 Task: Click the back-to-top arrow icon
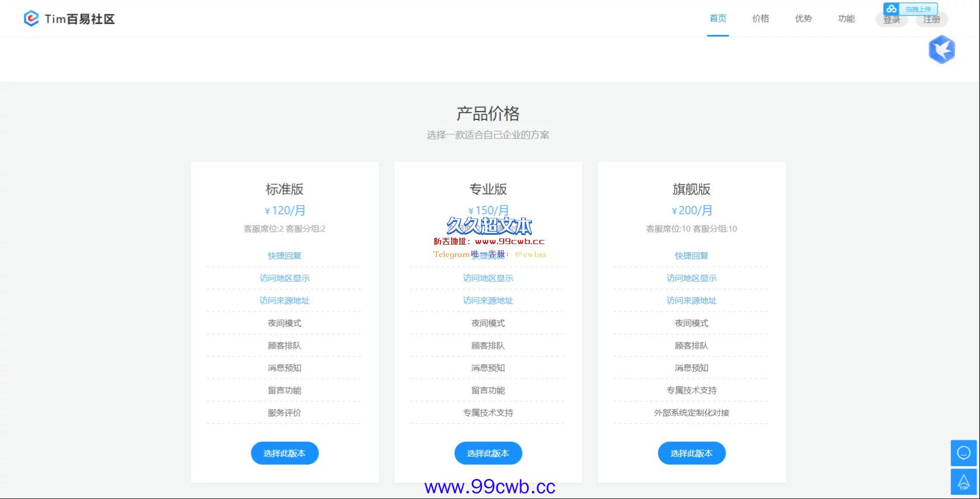[x=964, y=481]
